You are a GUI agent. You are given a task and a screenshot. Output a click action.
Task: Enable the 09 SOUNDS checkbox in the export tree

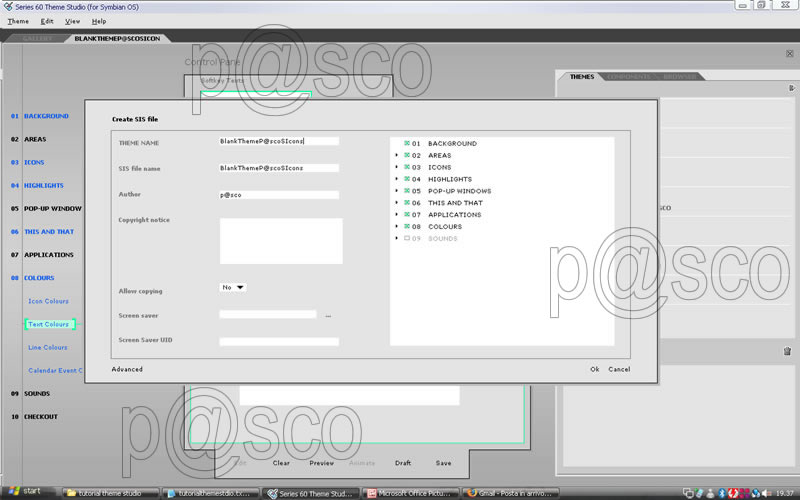click(x=407, y=238)
